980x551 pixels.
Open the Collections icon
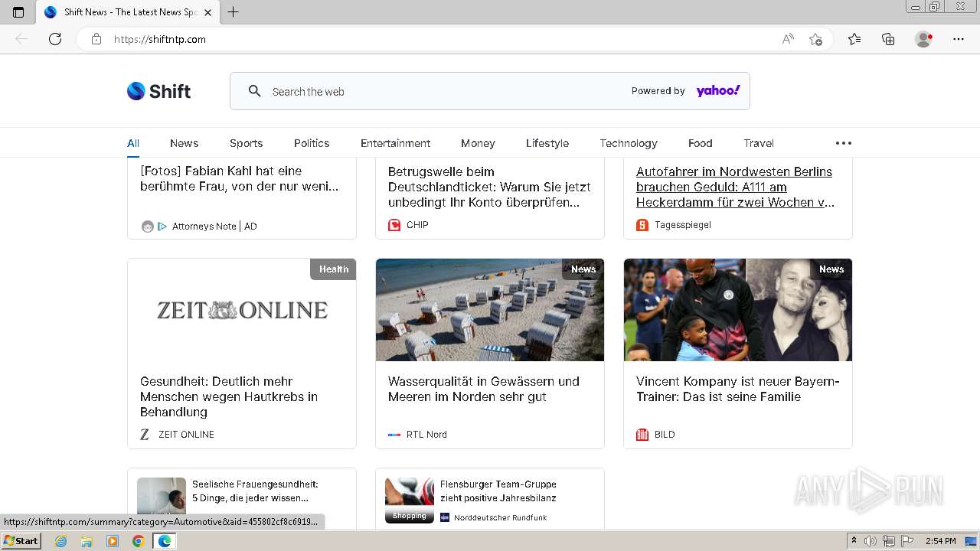coord(888,39)
